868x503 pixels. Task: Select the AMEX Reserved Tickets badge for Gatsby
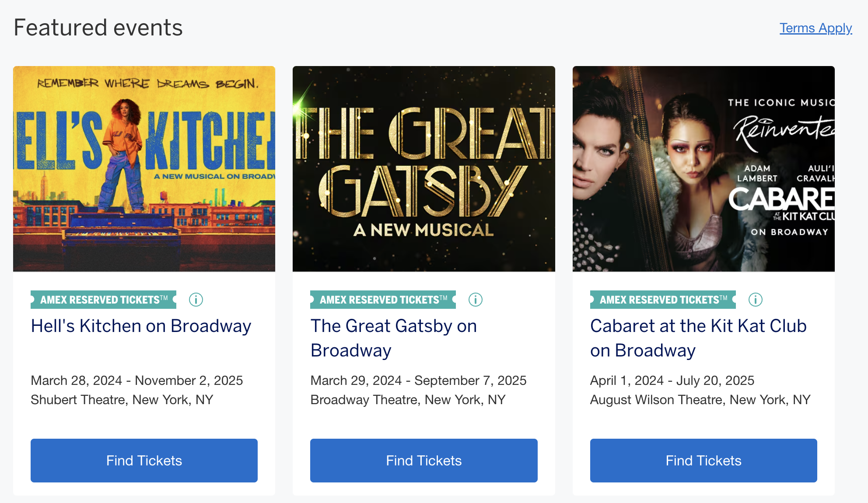click(x=382, y=300)
